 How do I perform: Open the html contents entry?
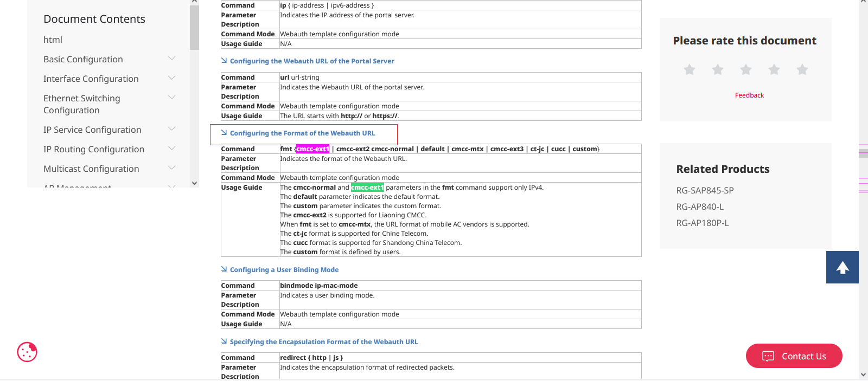[x=53, y=40]
